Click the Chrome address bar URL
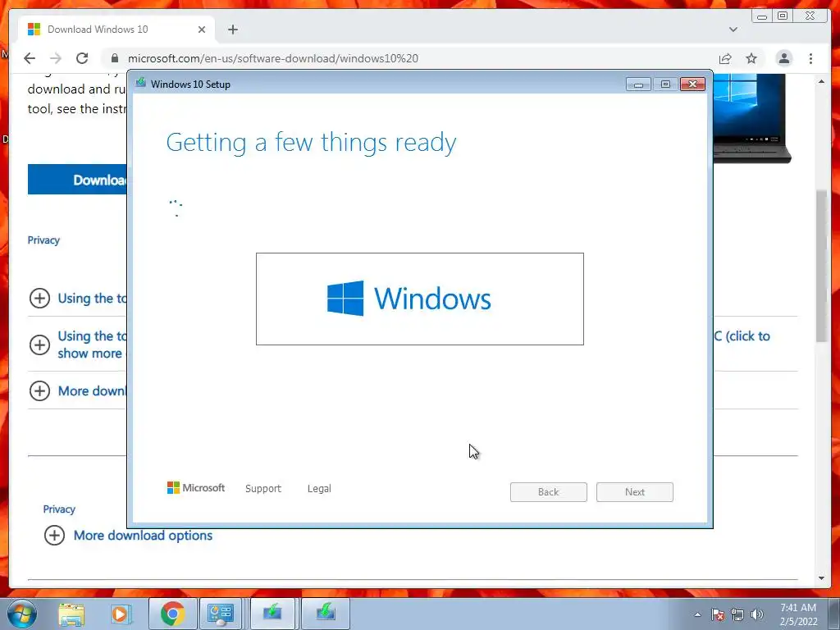This screenshot has height=630, width=840. [x=272, y=58]
